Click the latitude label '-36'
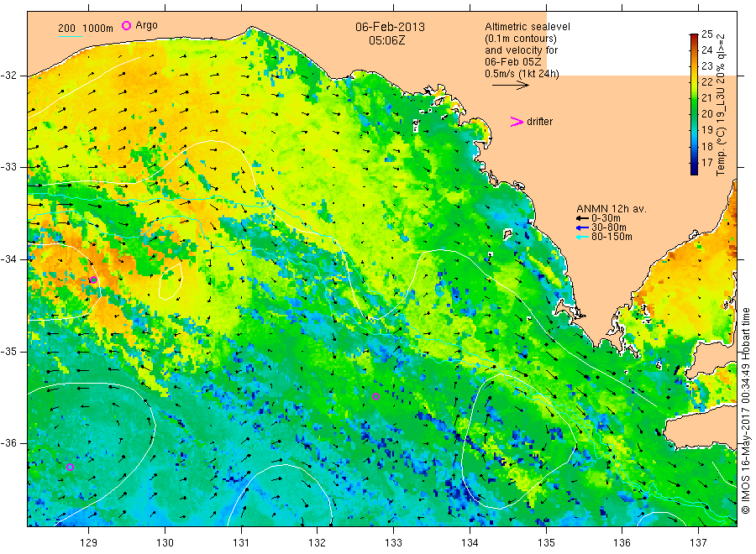The image size is (756, 554). coord(9,442)
